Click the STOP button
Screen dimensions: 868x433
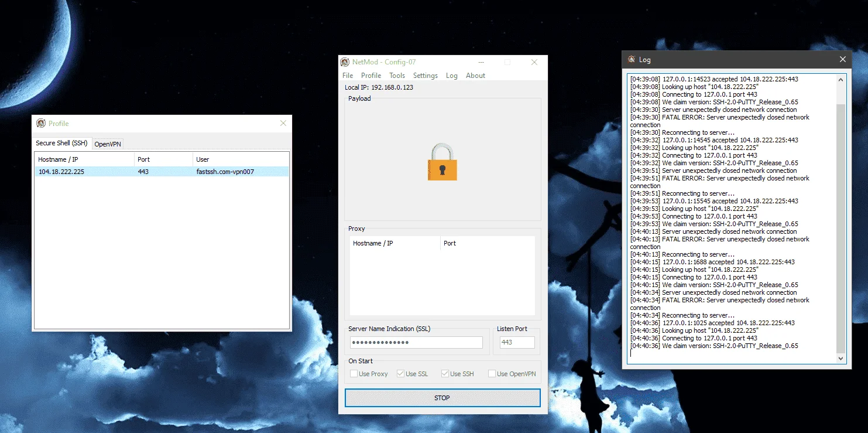point(442,398)
